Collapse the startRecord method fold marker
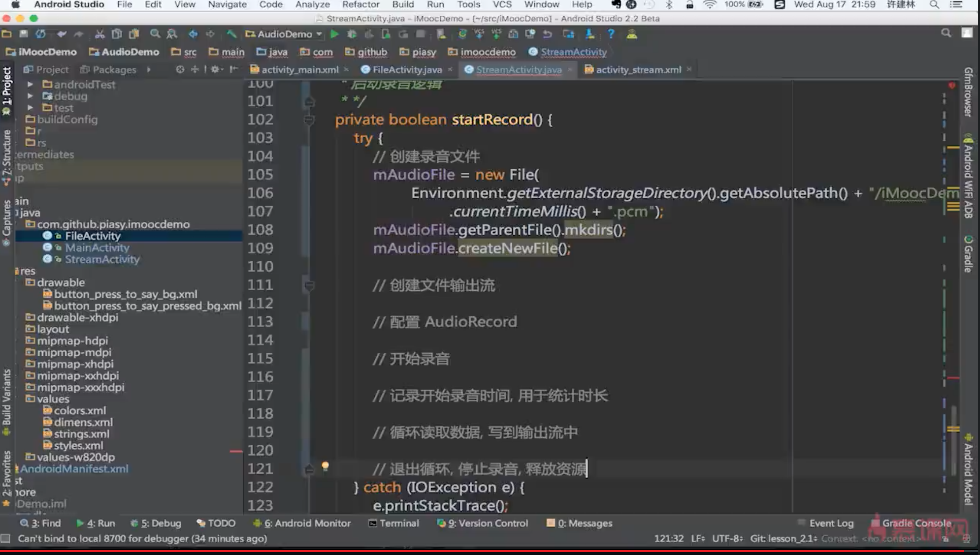 309,120
